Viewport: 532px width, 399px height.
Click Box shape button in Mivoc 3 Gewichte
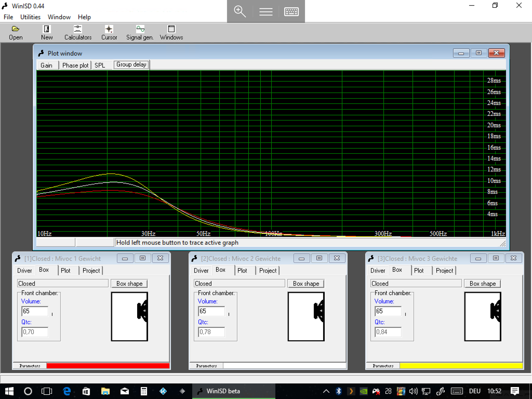tap(483, 283)
